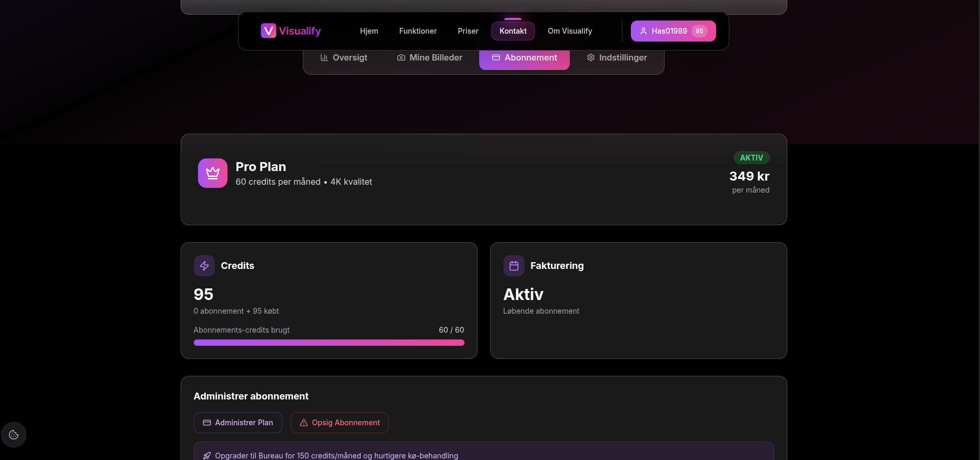Open the Mine Billeder tab

pyautogui.click(x=430, y=58)
